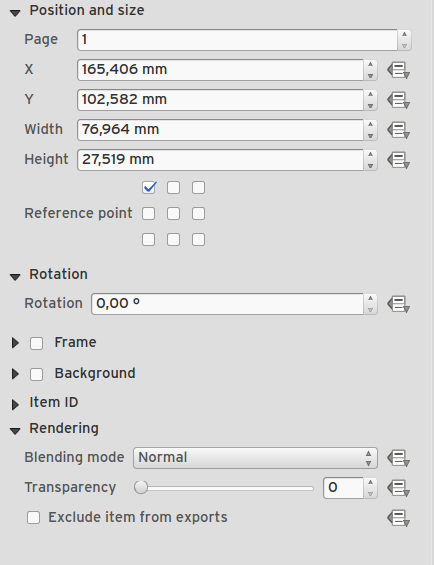The image size is (434, 565).
Task: Expand the Item ID section
Action: click(x=15, y=405)
